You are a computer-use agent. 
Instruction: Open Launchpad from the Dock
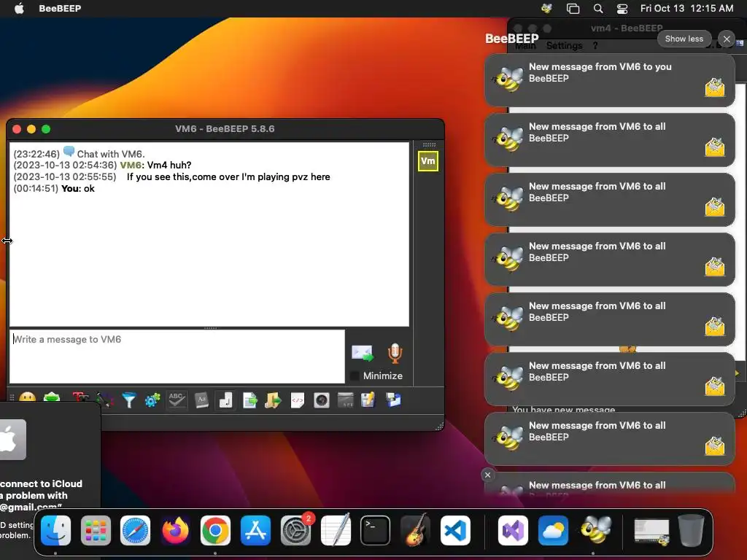[96, 530]
